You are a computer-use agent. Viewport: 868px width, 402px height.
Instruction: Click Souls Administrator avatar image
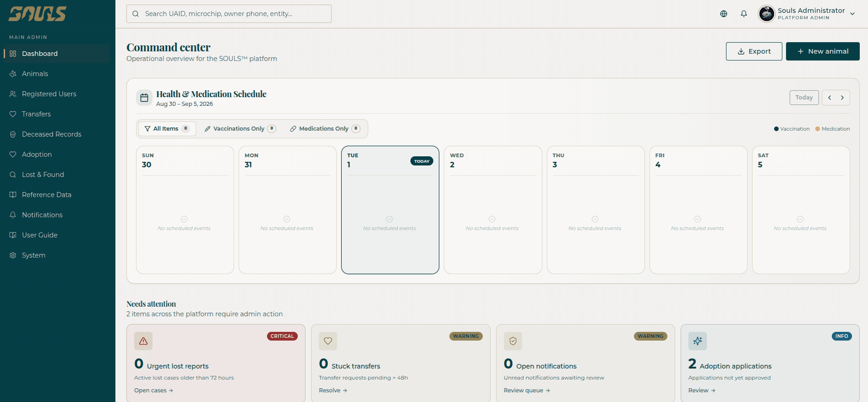coord(767,14)
